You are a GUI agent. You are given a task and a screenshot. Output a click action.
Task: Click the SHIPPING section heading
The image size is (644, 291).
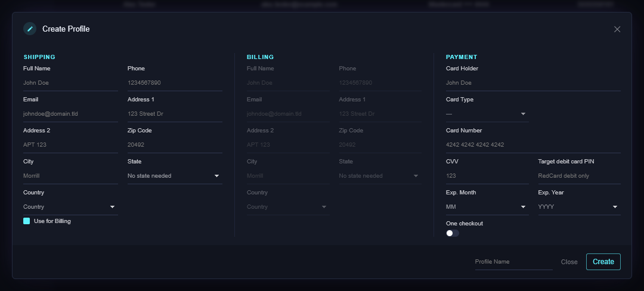pos(39,57)
